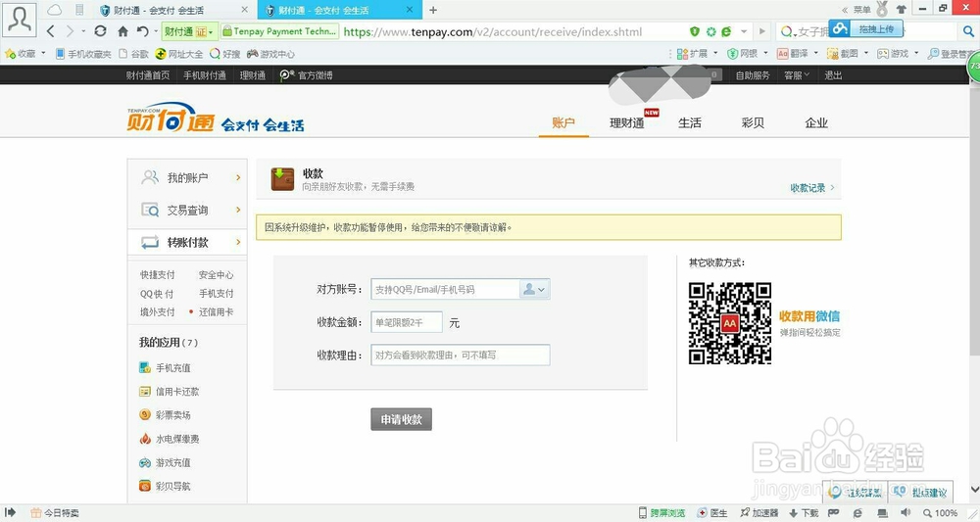Click the browser address bar URL
The image size is (980, 522).
pyautogui.click(x=493, y=31)
